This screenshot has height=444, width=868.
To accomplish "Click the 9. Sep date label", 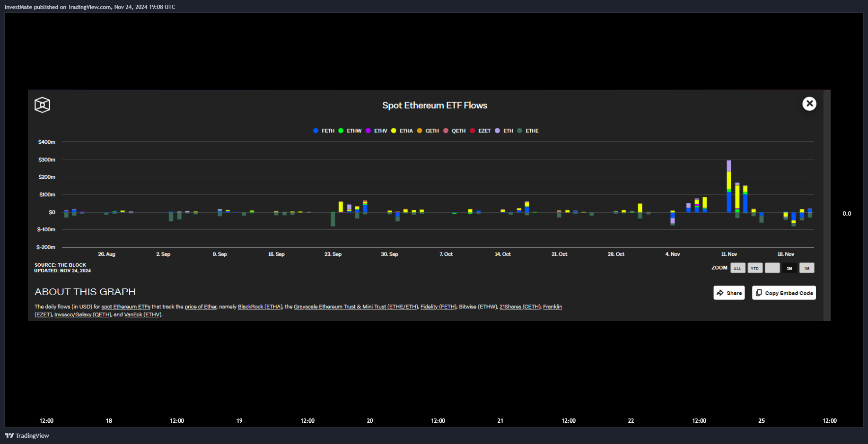I will pos(219,254).
